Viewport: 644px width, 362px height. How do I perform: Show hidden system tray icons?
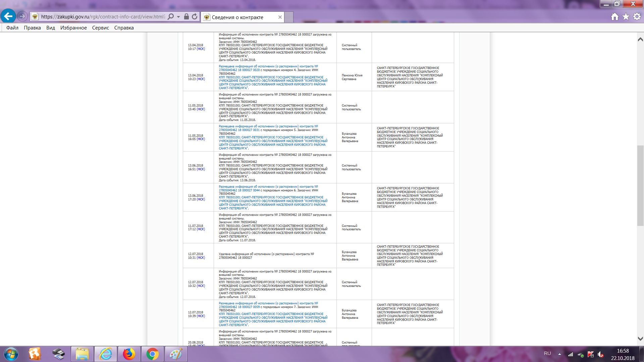click(559, 354)
